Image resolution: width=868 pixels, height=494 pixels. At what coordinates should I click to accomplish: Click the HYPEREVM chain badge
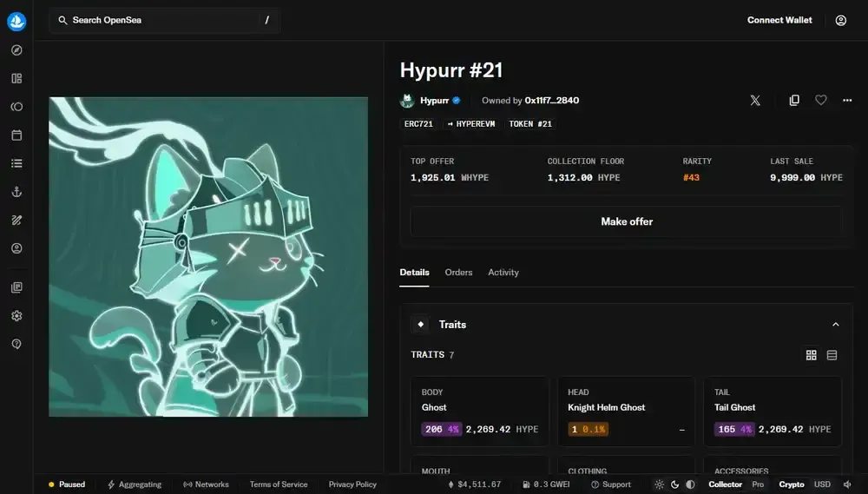471,124
